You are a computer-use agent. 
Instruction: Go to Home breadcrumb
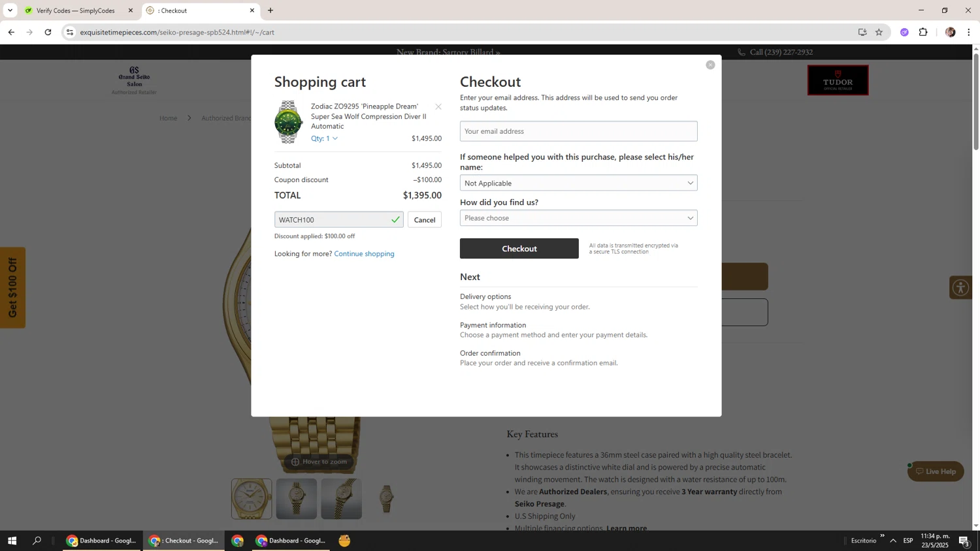169,118
